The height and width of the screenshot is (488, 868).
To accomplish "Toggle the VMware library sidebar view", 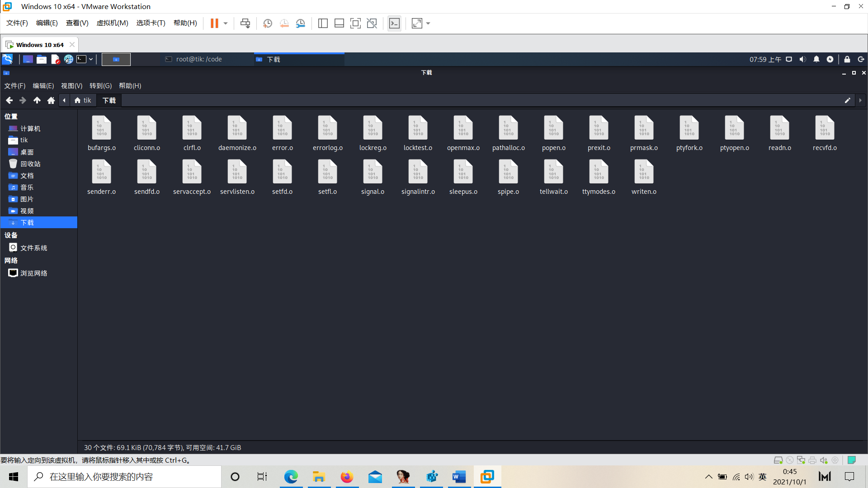I will pos(323,23).
